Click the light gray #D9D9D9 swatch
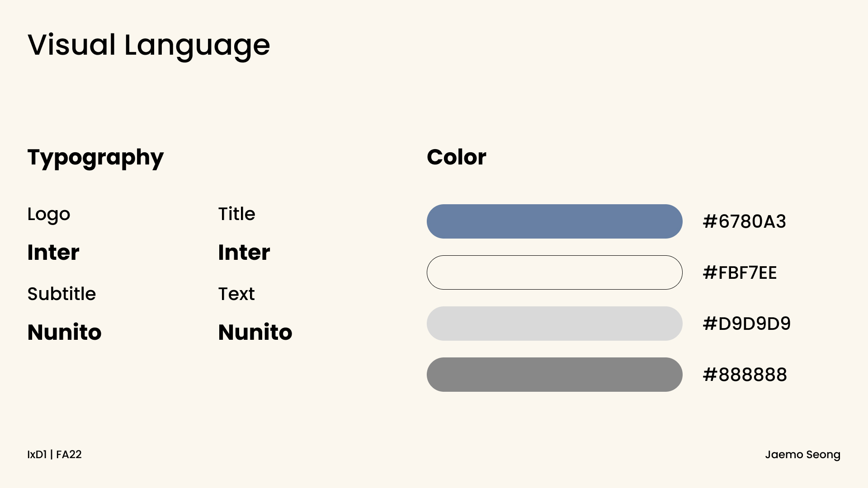 (x=554, y=324)
